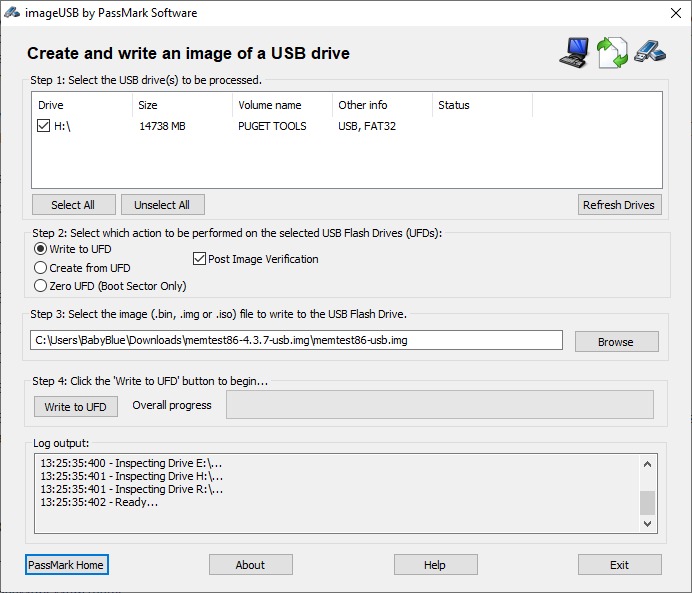The image size is (692, 593).
Task: Click the computer monitor icon at top right
Action: [573, 53]
